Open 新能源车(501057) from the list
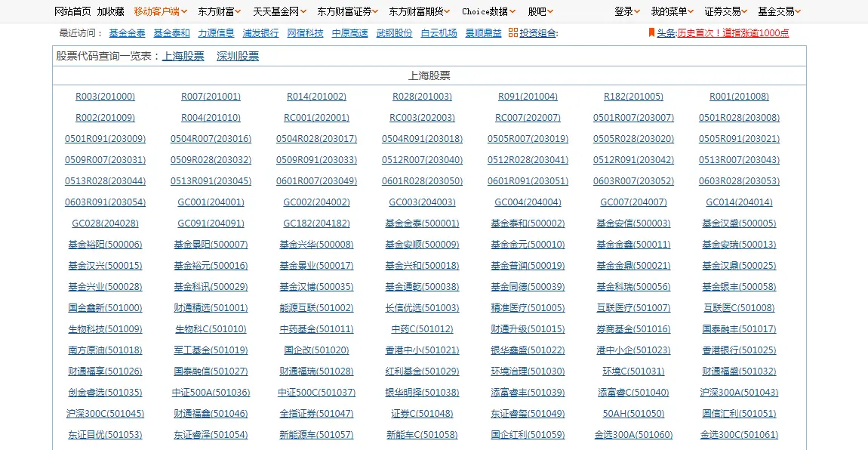Viewport: 868px width, 450px height. click(x=315, y=435)
